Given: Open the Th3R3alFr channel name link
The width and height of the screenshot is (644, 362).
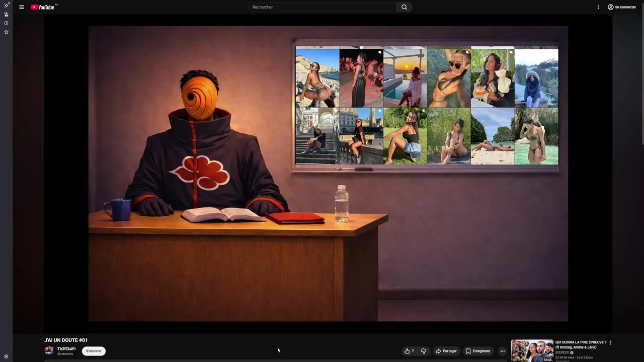Looking at the screenshot, I should click(66, 348).
